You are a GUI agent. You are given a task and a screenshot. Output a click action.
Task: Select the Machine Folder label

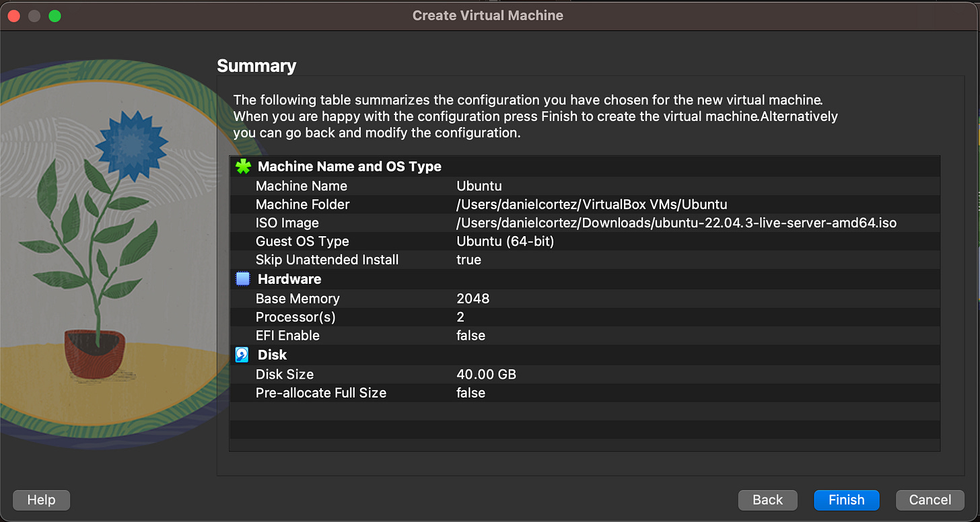point(303,204)
